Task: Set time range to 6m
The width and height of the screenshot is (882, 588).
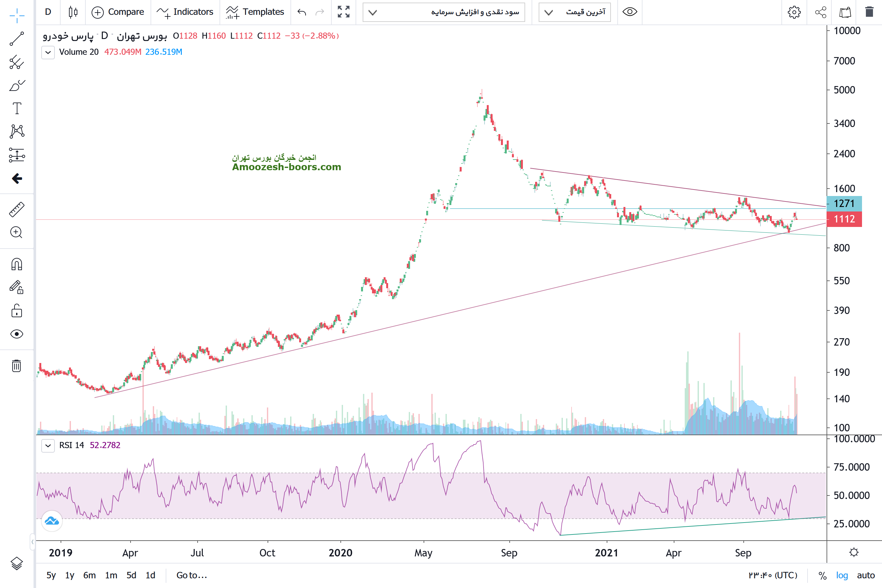Action: click(x=89, y=575)
